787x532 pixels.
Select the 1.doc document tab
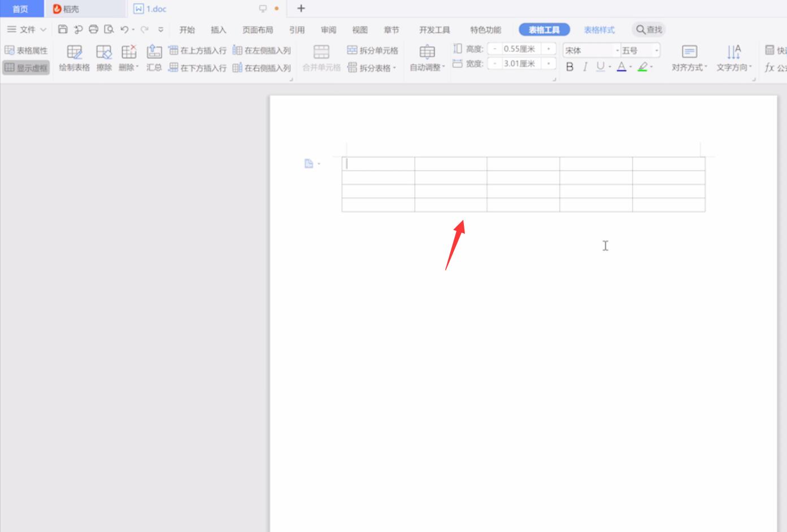206,8
